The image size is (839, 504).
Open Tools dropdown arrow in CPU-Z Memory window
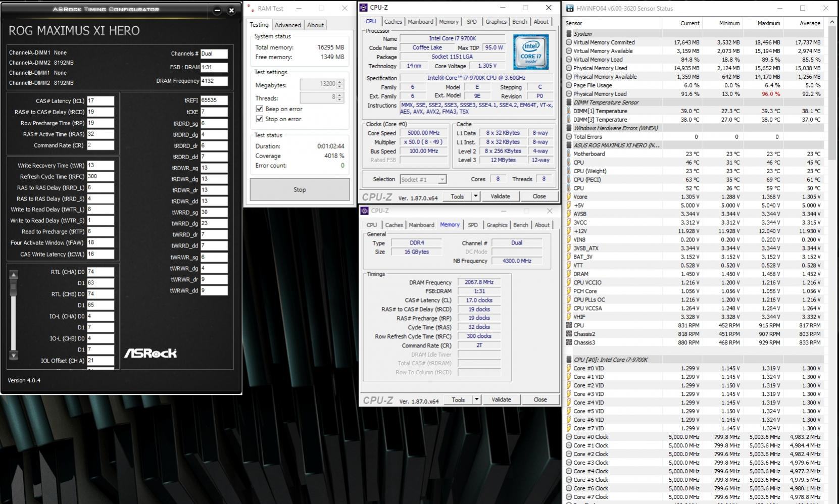click(476, 399)
